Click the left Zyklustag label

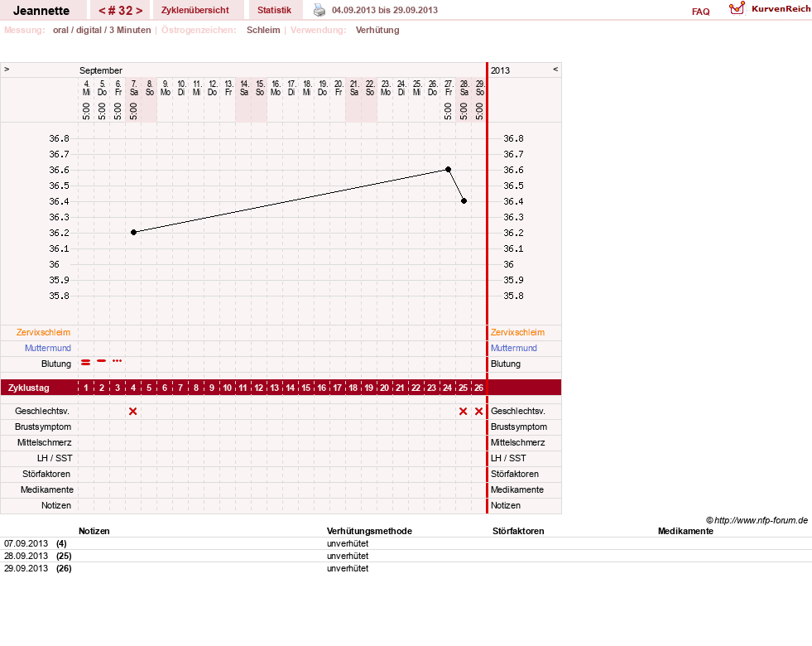point(29,388)
